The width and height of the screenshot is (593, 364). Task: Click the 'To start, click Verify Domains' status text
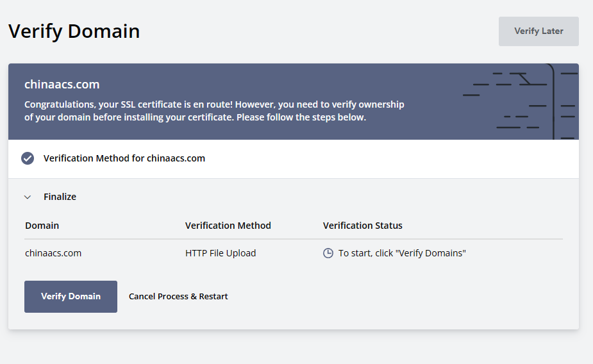point(402,253)
